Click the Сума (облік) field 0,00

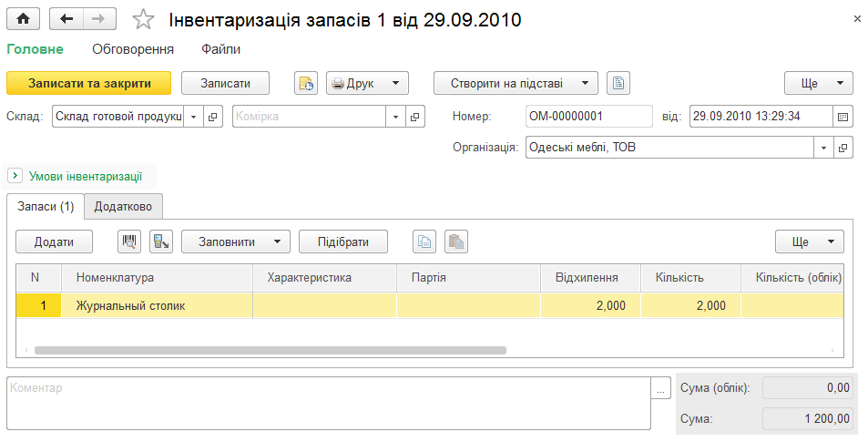pyautogui.click(x=808, y=387)
